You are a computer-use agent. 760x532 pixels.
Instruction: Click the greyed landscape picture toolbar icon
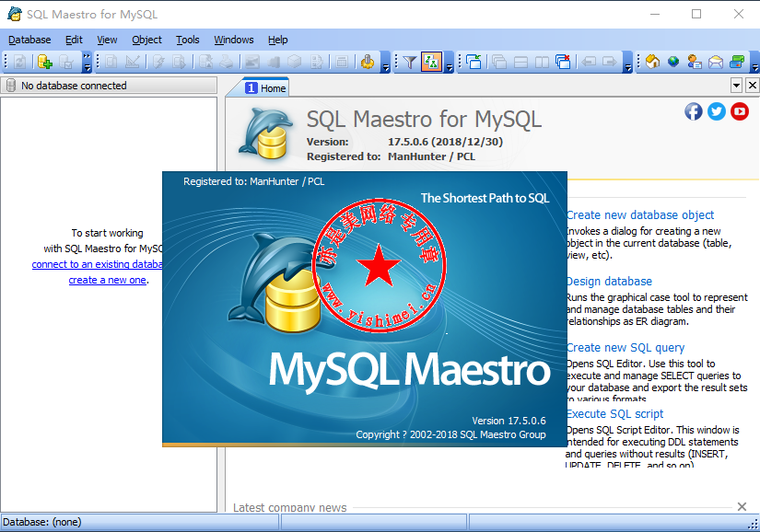[252, 62]
